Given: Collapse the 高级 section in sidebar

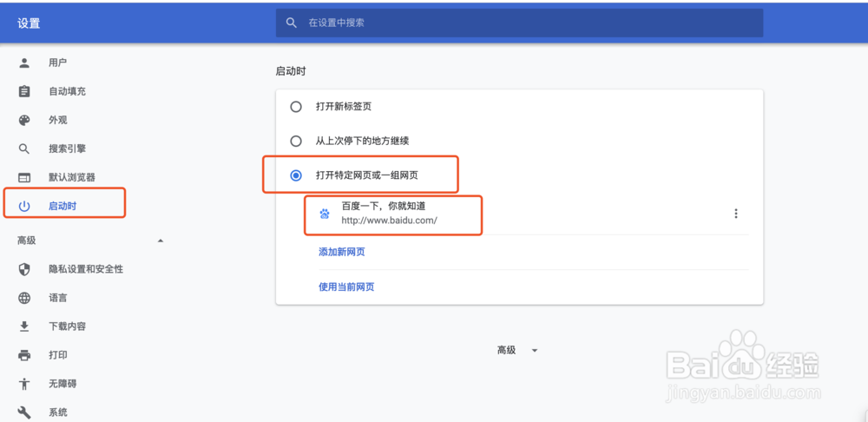Looking at the screenshot, I should (161, 241).
